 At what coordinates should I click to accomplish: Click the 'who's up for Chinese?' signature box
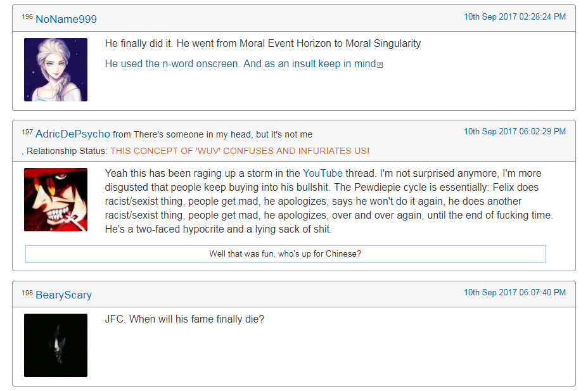click(285, 254)
